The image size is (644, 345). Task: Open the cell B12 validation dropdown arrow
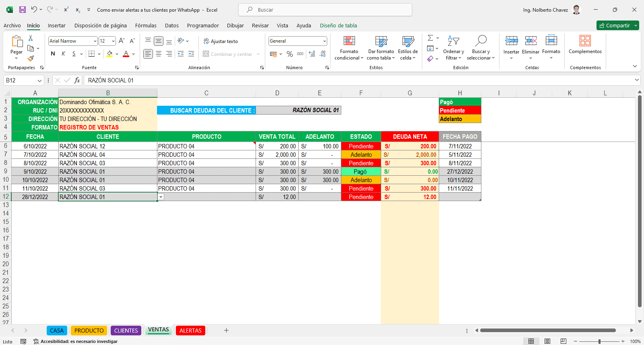(161, 197)
